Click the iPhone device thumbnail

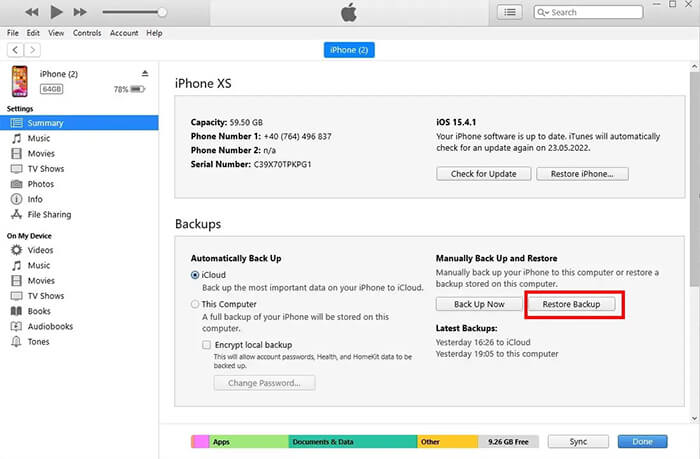20,81
